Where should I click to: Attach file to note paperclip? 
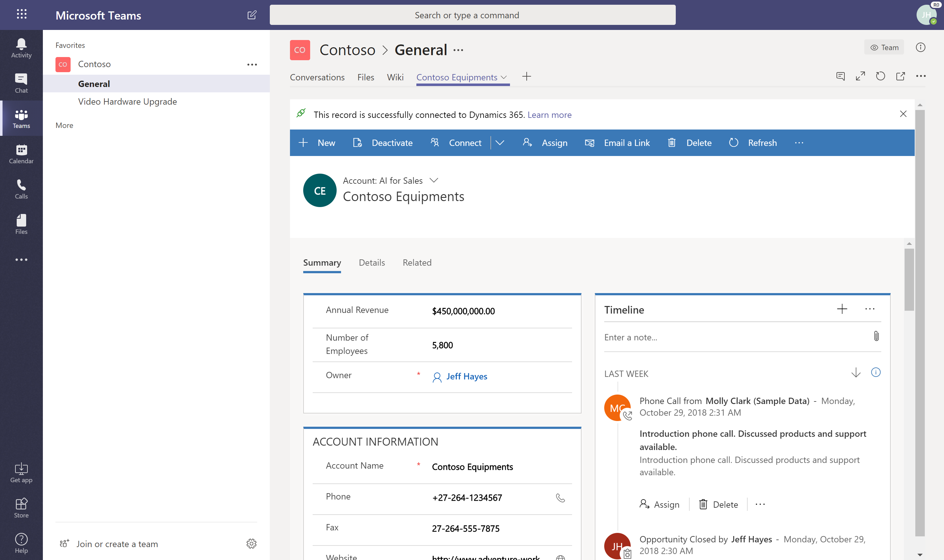pos(876,336)
